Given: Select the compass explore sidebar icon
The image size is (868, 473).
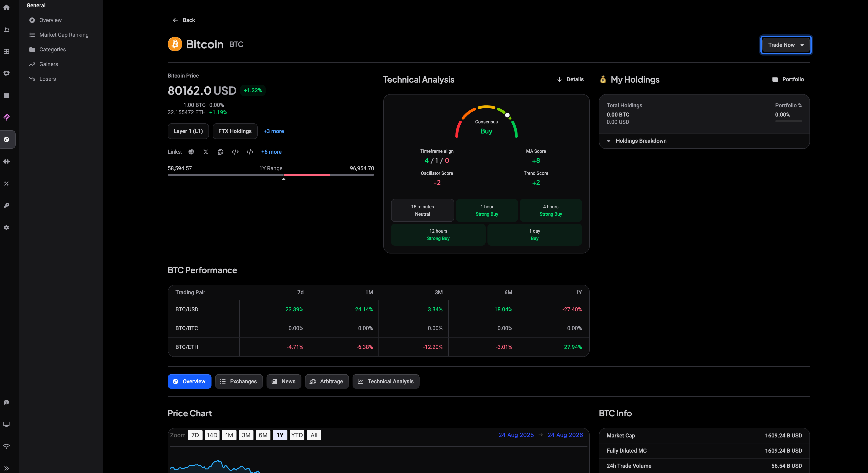Looking at the screenshot, I should [x=6, y=139].
